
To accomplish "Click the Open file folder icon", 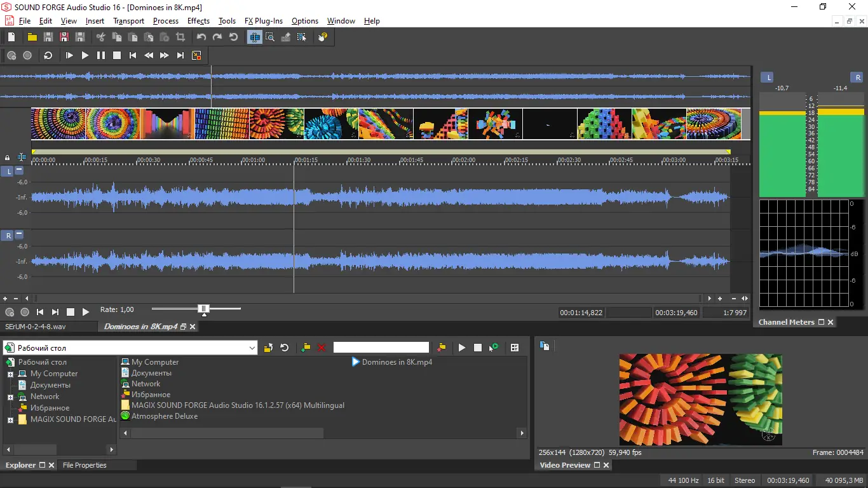I will click(32, 37).
